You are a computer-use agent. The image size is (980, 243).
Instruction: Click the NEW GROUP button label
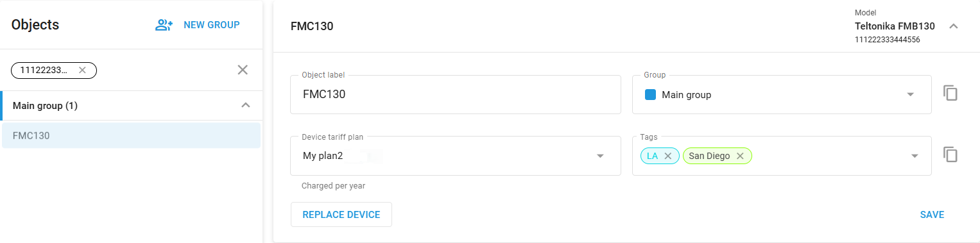click(212, 25)
